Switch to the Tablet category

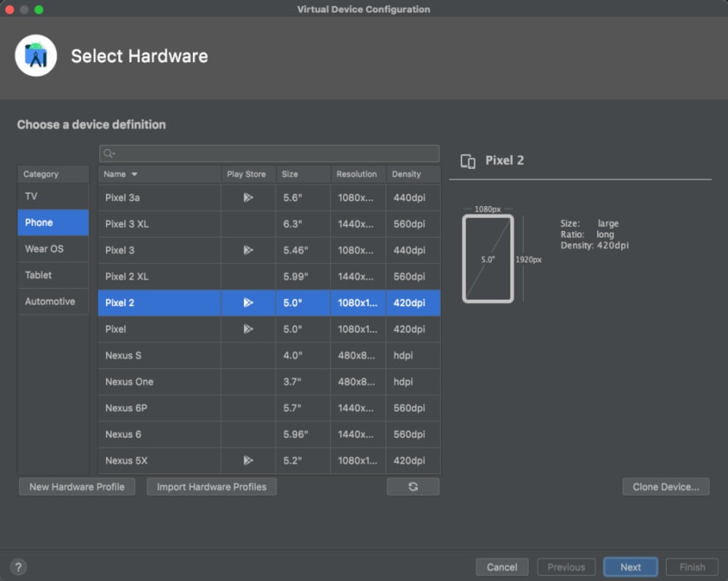53,275
